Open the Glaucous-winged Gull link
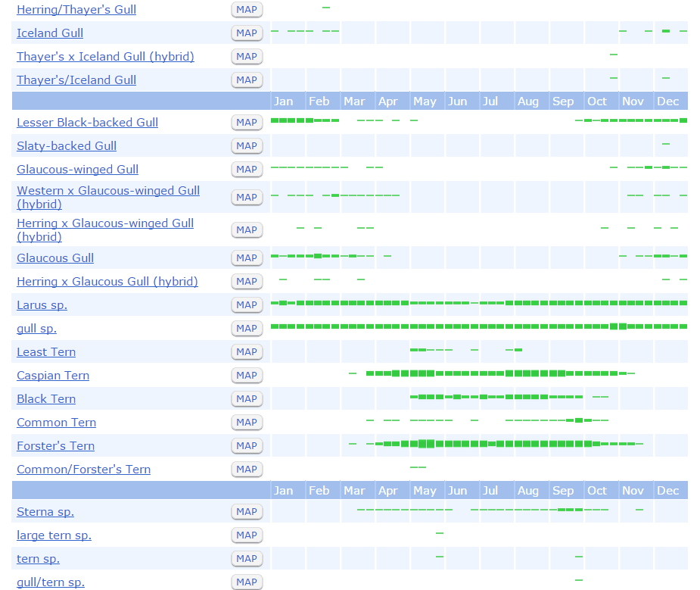This screenshot has width=700, height=590. [78, 169]
